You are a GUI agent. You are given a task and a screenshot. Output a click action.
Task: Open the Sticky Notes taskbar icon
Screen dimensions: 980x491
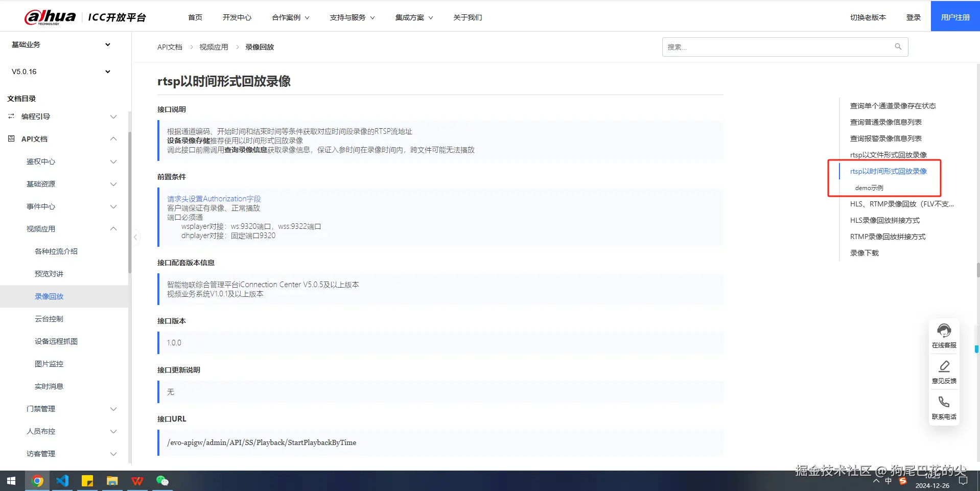(87, 481)
